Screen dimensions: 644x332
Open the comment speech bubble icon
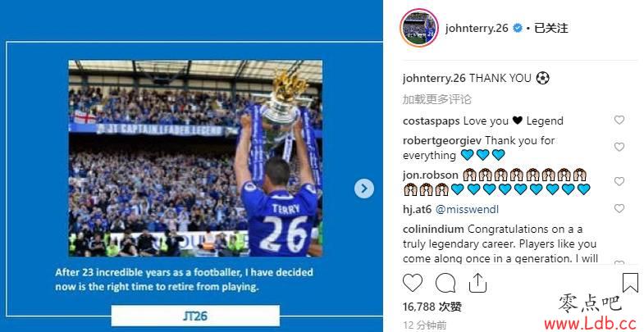[x=445, y=283]
